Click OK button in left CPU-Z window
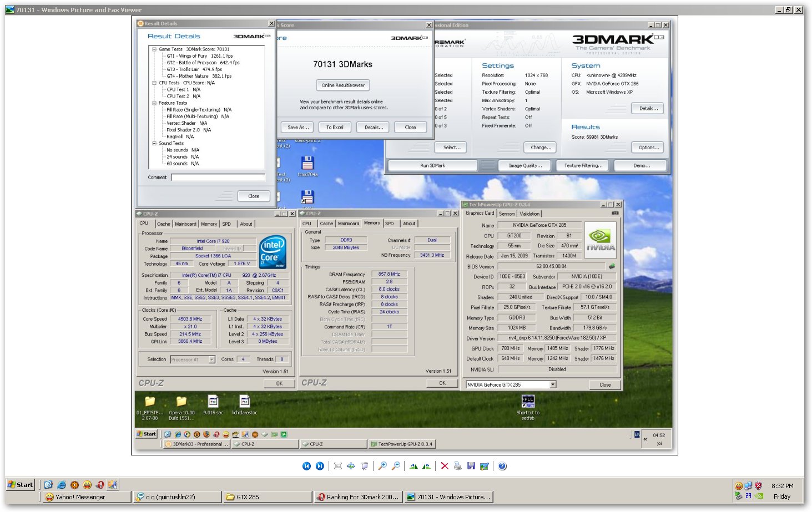The height and width of the screenshot is (512, 812). (279, 383)
